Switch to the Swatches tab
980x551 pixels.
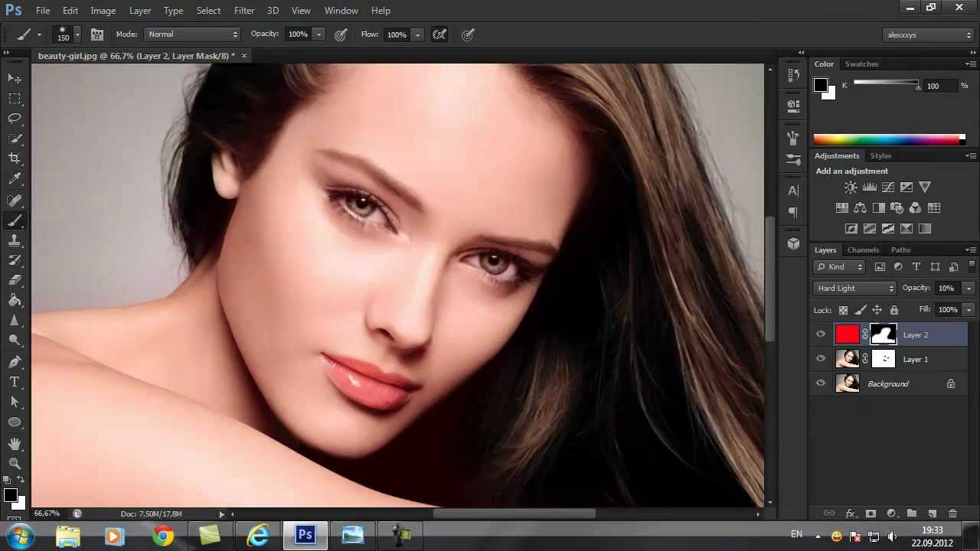(x=861, y=64)
